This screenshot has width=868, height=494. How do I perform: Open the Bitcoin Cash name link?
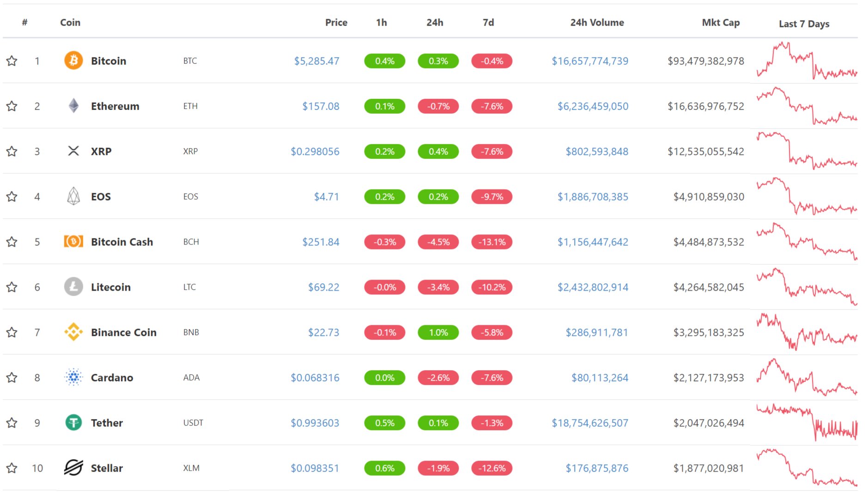[122, 242]
